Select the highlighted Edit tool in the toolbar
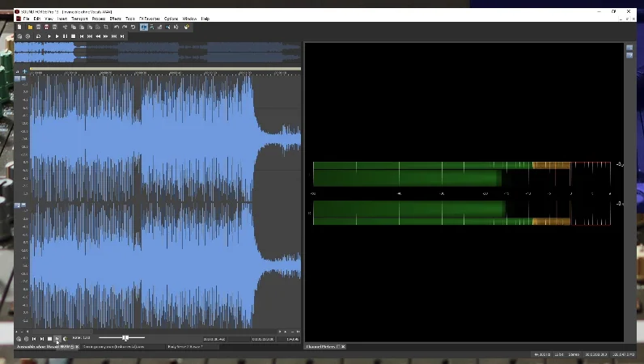 coord(144,28)
